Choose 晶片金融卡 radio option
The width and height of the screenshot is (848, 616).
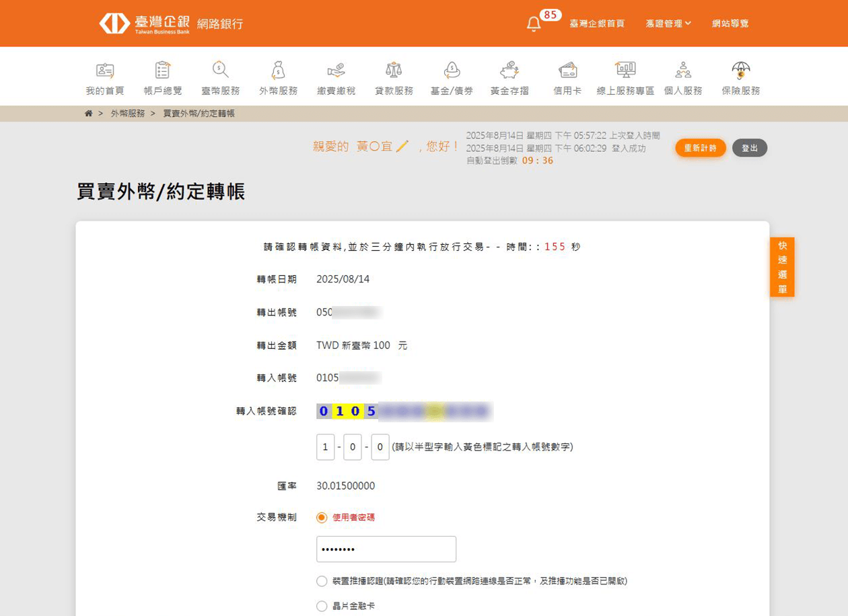click(x=322, y=607)
